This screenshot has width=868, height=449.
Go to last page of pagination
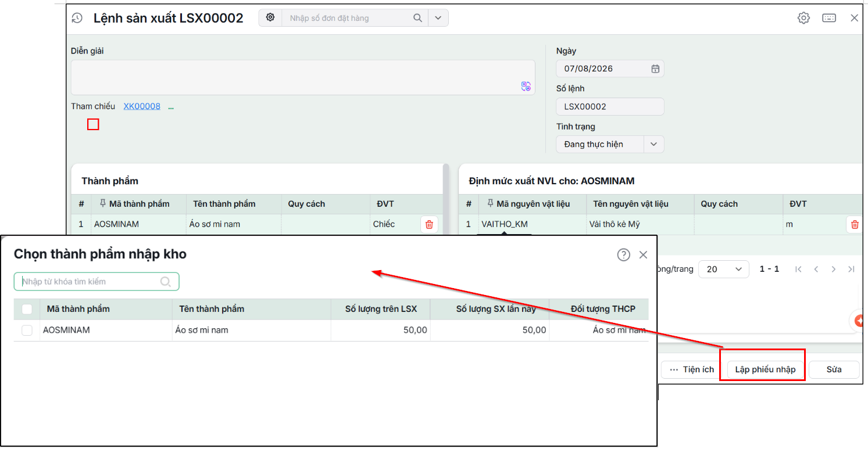[851, 269]
